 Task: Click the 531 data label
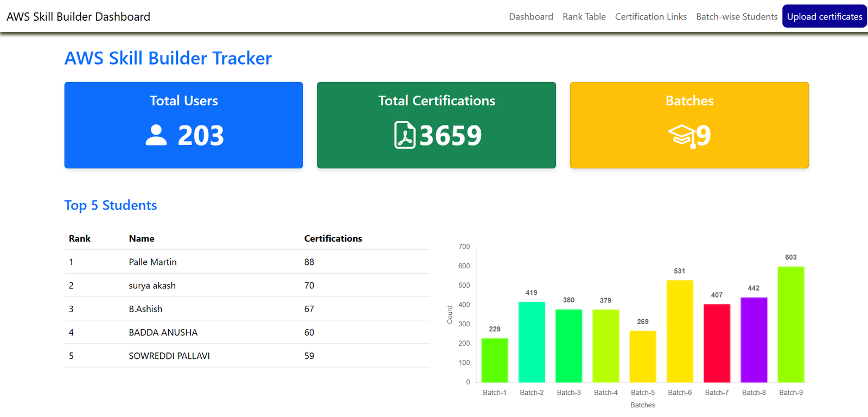(680, 271)
